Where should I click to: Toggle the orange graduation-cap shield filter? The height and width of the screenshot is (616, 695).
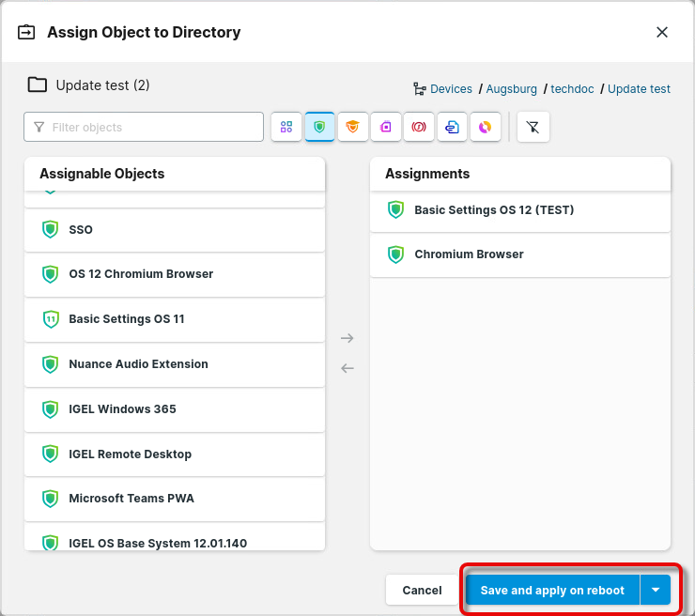pyautogui.click(x=352, y=127)
